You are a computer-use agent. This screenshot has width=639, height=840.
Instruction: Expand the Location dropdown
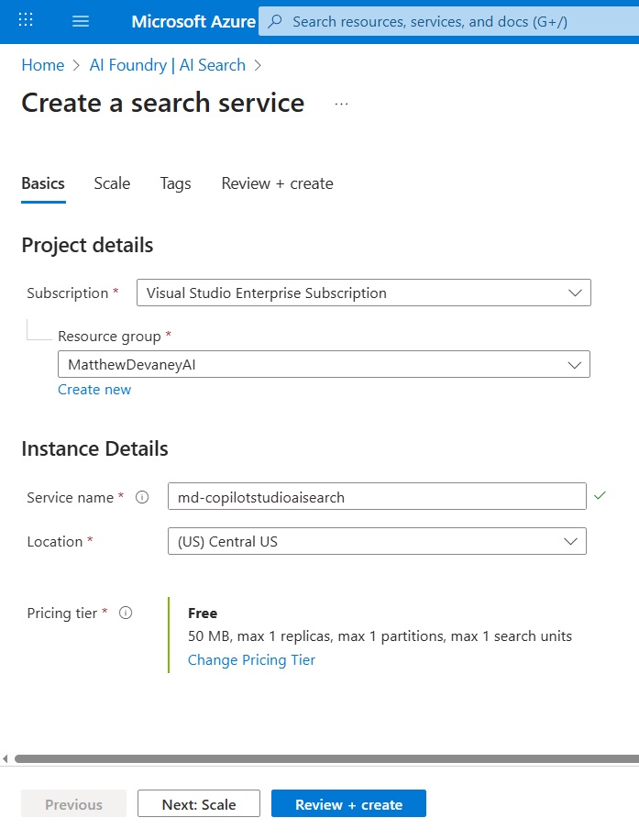[x=377, y=541]
